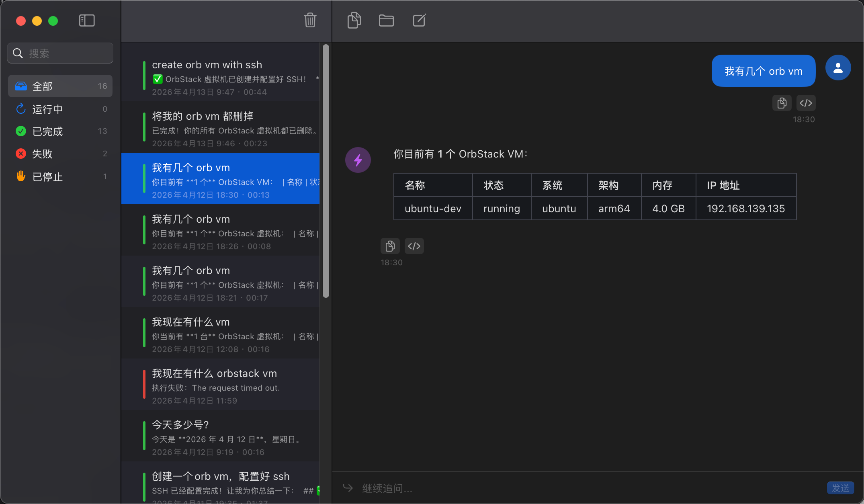This screenshot has height=504, width=864.
Task: Click the reply arrow icon beside follow-up box
Action: [x=348, y=488]
